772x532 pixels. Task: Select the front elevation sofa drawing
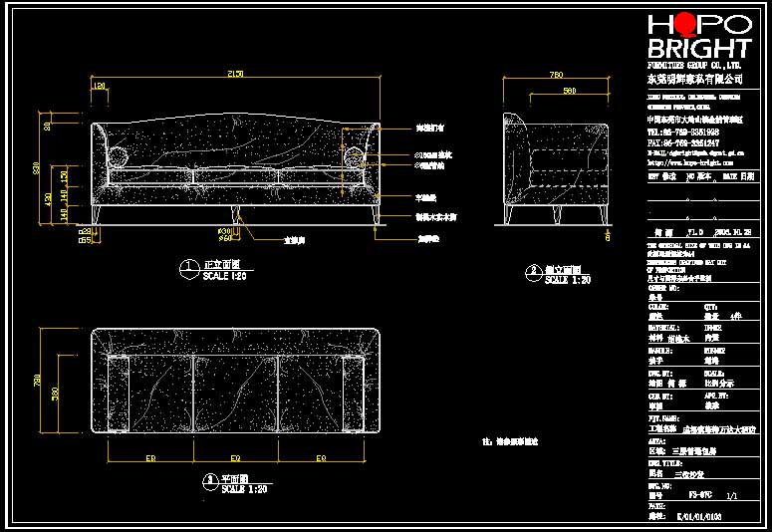point(235,168)
